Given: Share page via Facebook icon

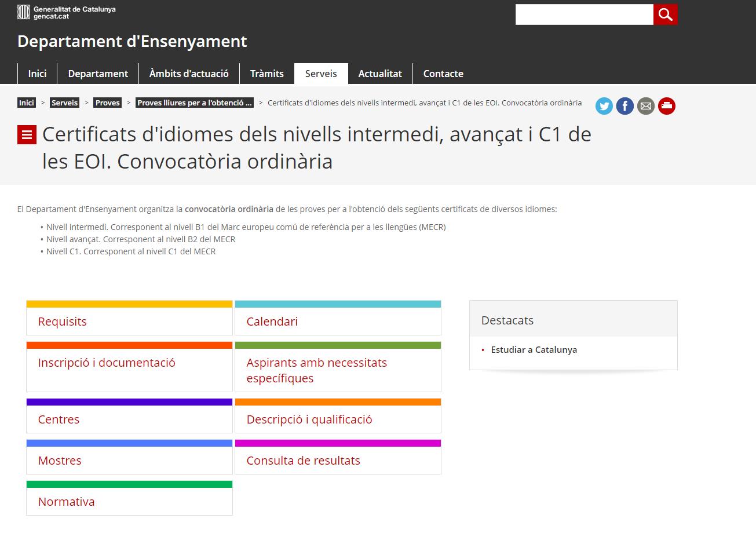Looking at the screenshot, I should pos(624,106).
